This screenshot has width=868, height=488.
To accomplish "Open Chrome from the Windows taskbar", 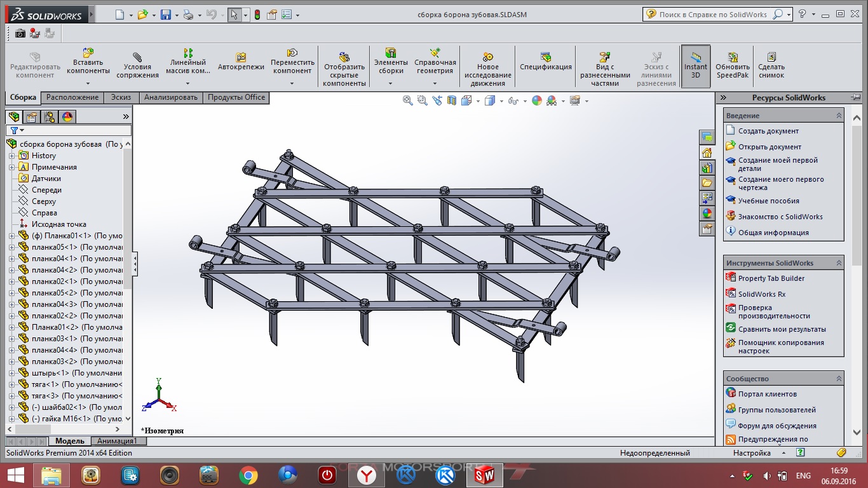I will (248, 475).
